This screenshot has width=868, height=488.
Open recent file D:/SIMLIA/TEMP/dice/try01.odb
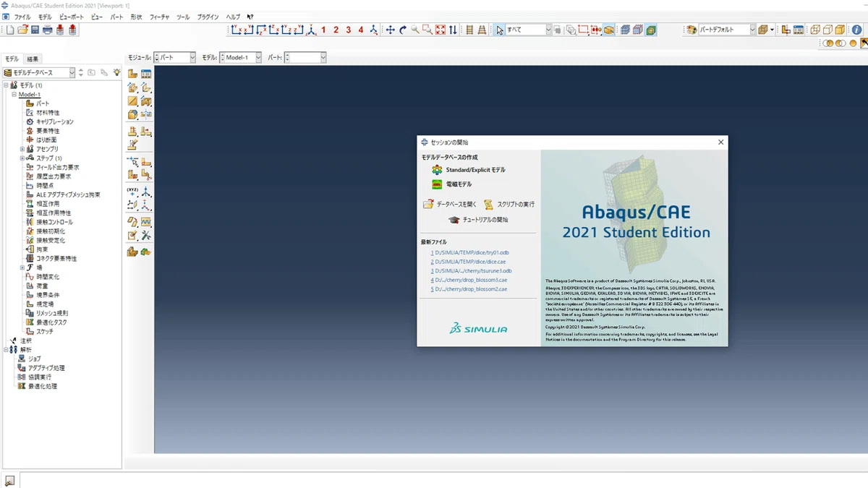pos(469,253)
